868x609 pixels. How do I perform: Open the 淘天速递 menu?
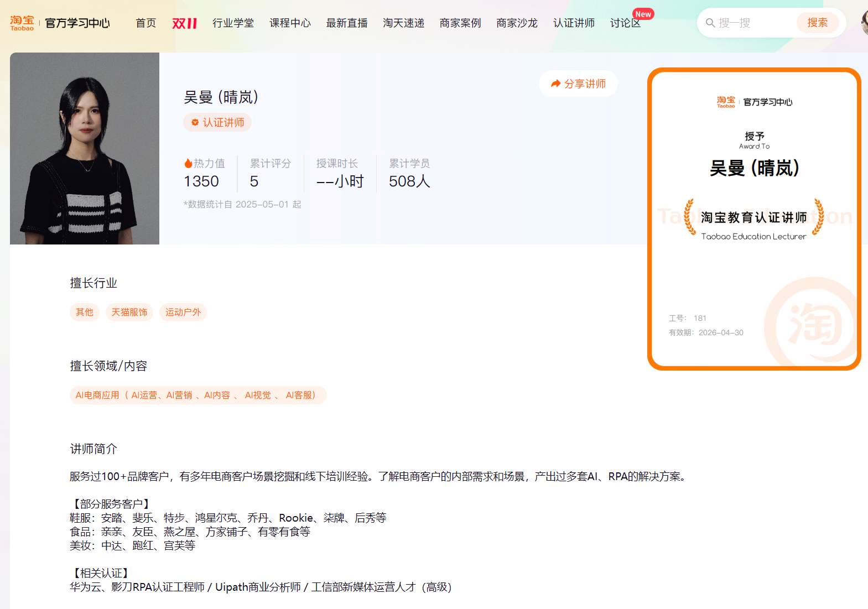[404, 23]
